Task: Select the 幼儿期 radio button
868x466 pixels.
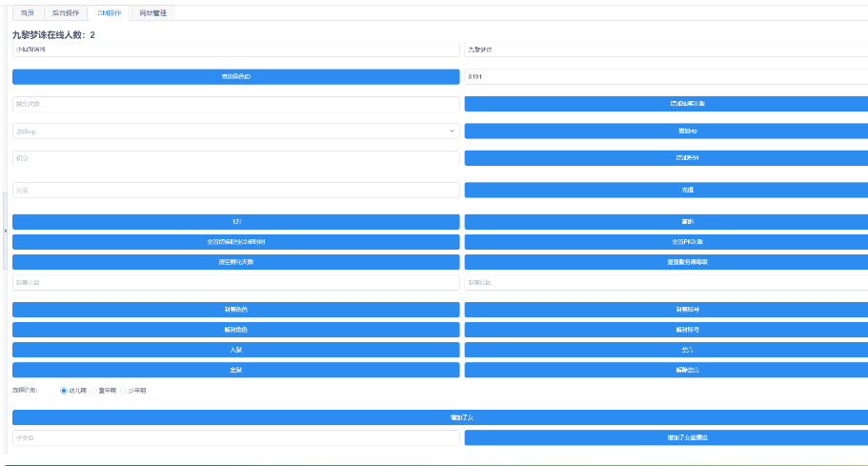Action: click(64, 391)
